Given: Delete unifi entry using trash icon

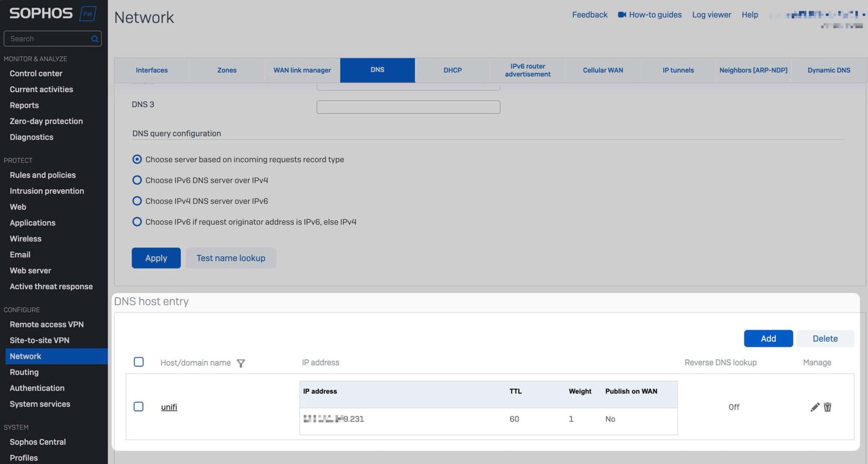Looking at the screenshot, I should pos(828,407).
